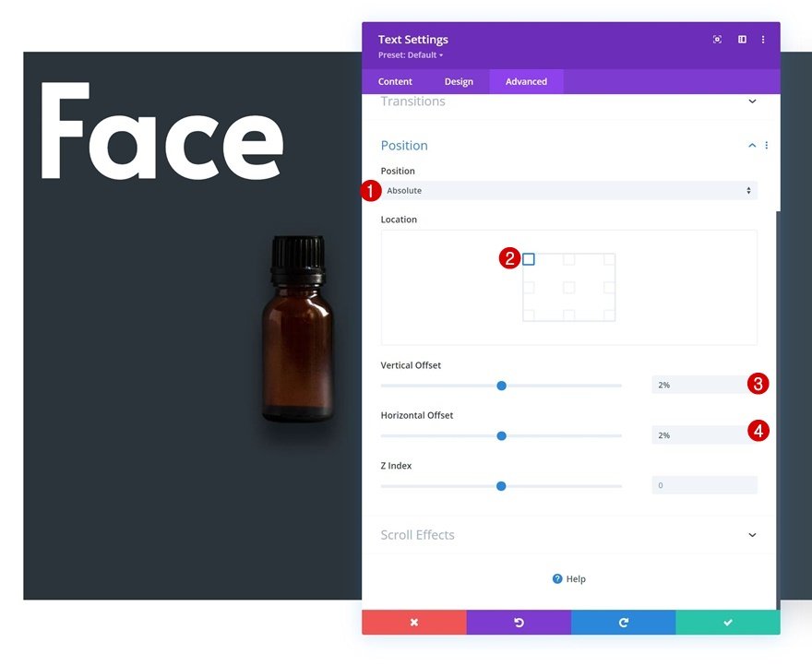The width and height of the screenshot is (812, 666).
Task: Save changes with the green checkmark
Action: 728,622
